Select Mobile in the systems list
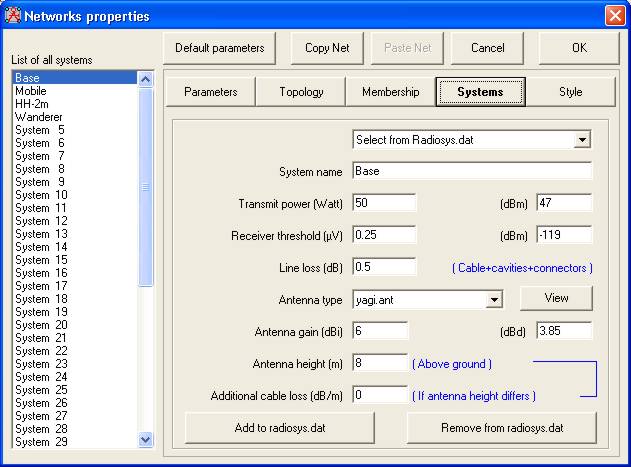This screenshot has width=631, height=467. coord(75,91)
